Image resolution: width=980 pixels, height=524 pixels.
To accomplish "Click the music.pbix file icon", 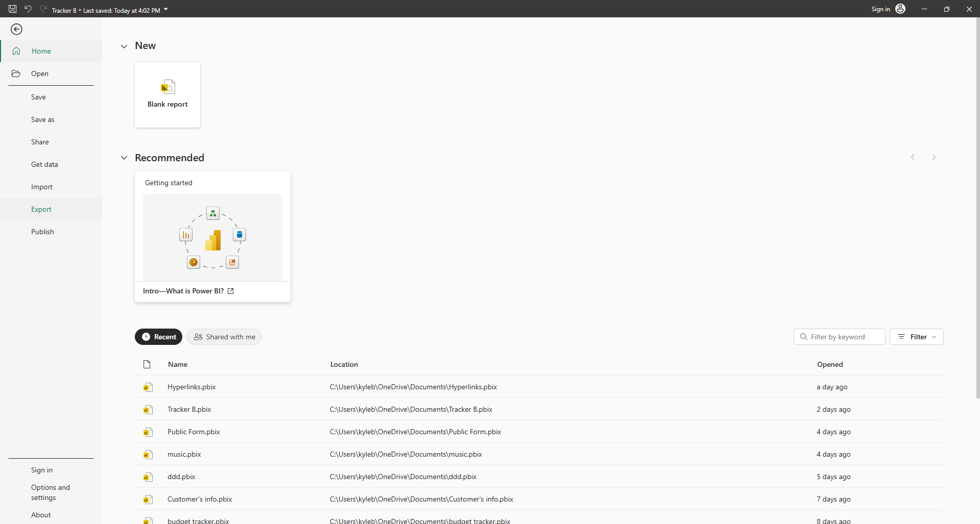I will click(x=148, y=455).
